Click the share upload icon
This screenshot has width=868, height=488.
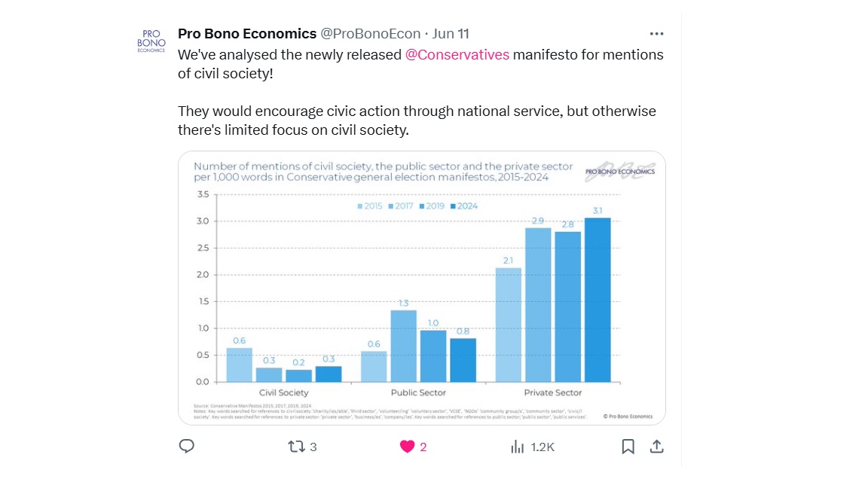[x=656, y=447]
